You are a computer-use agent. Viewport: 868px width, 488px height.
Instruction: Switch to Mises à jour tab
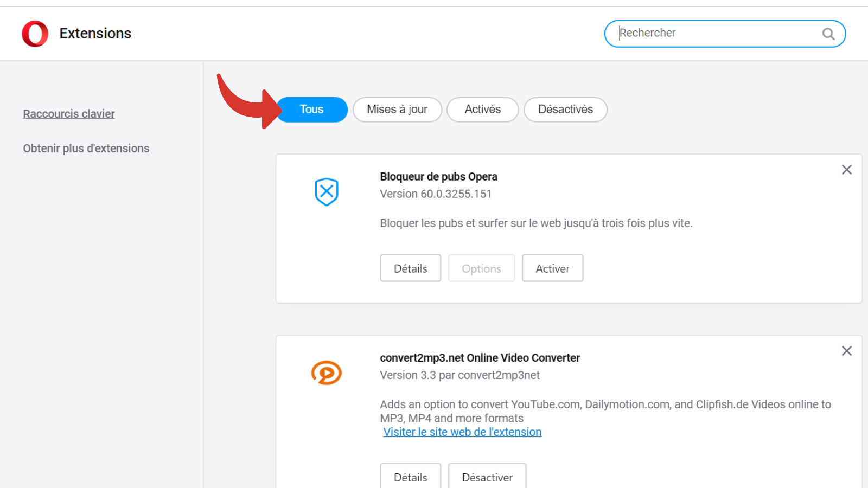click(397, 110)
